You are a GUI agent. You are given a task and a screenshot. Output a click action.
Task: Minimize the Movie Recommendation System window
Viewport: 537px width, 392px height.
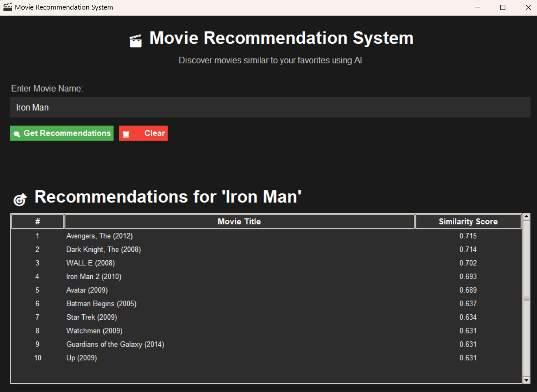478,7
